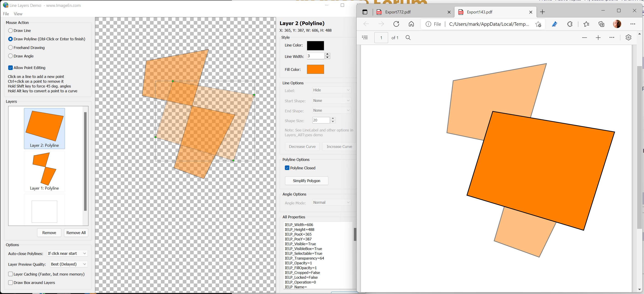644x294 pixels.
Task: Click the blue pen toolbar icon in Edge
Action: point(554,24)
